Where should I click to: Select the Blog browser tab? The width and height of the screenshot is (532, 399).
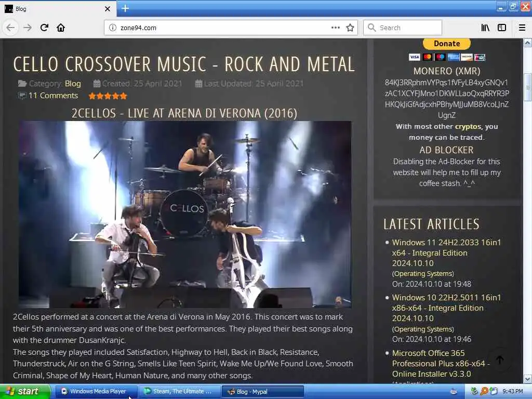coord(58,9)
